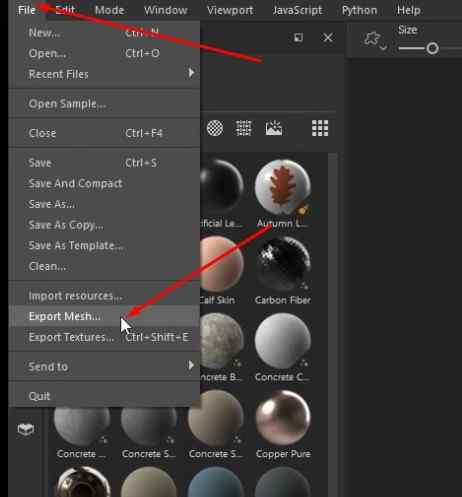Open the Python menu
The width and height of the screenshot is (462, 497).
(x=359, y=10)
